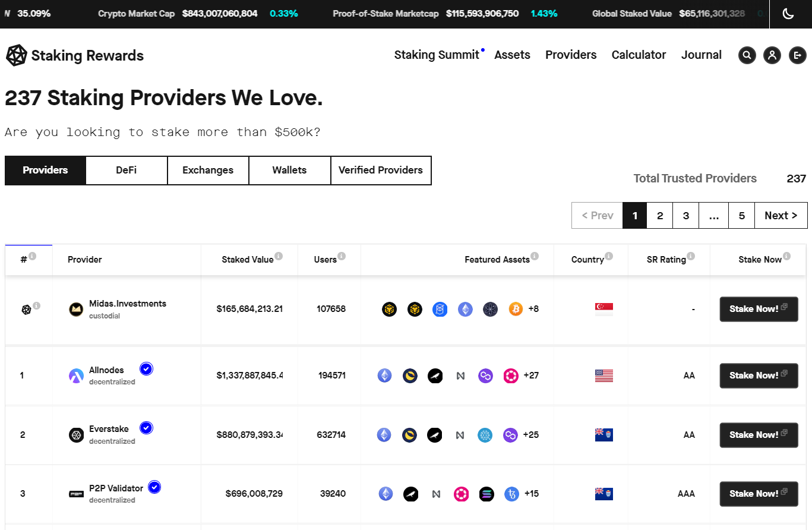Open the Journal navigation item
Viewport: 812px width, 530px height.
pyautogui.click(x=702, y=55)
